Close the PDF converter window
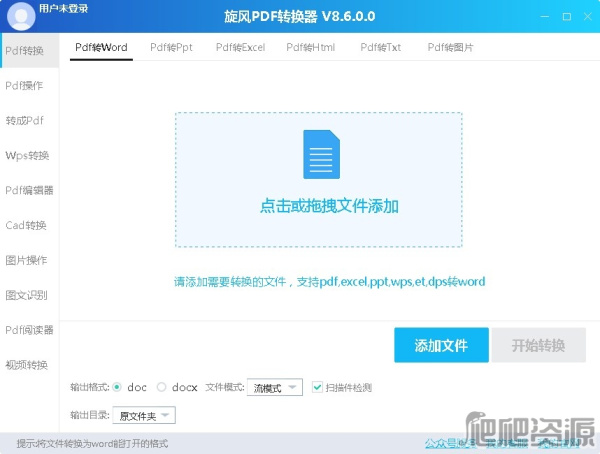This screenshot has height=454, width=600. point(588,16)
